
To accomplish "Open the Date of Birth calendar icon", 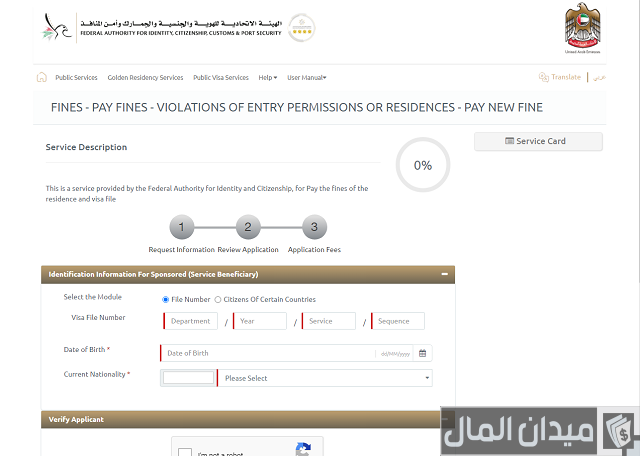I will tap(422, 354).
